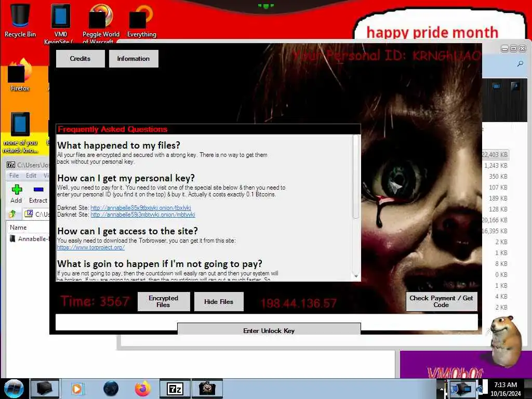The image size is (532, 399).
Task: Click the Hide Files button
Action: (219, 301)
